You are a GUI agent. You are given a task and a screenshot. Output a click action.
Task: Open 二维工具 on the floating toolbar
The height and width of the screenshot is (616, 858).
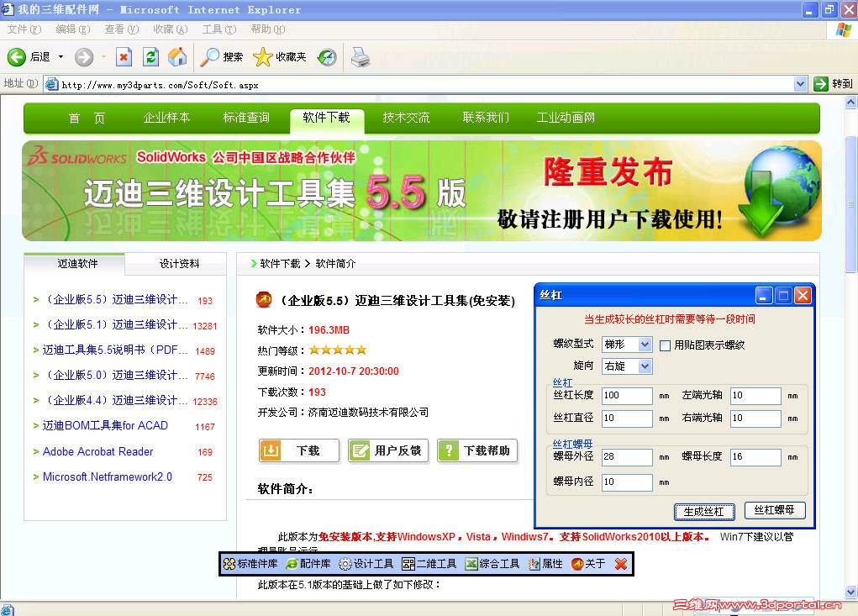pyautogui.click(x=429, y=564)
